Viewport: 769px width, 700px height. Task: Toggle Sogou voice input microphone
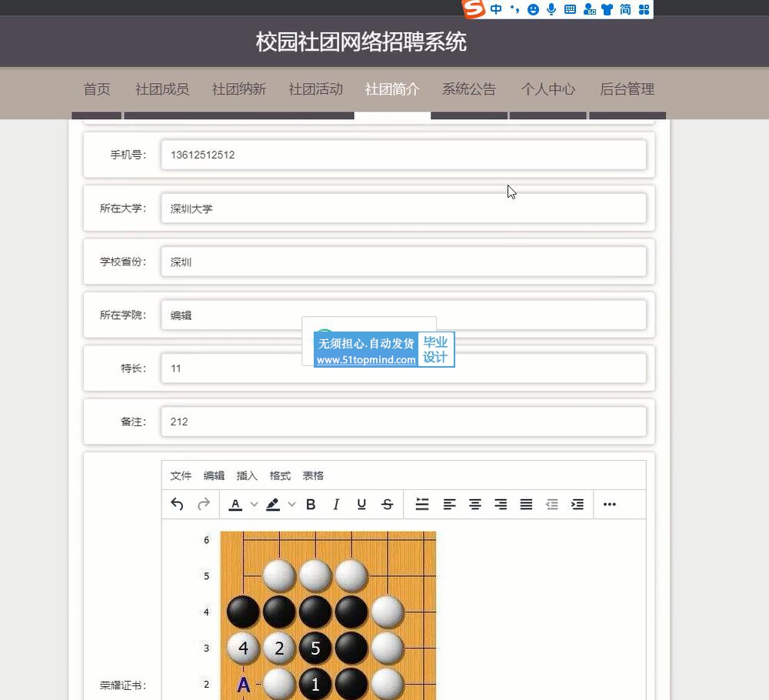pos(551,9)
